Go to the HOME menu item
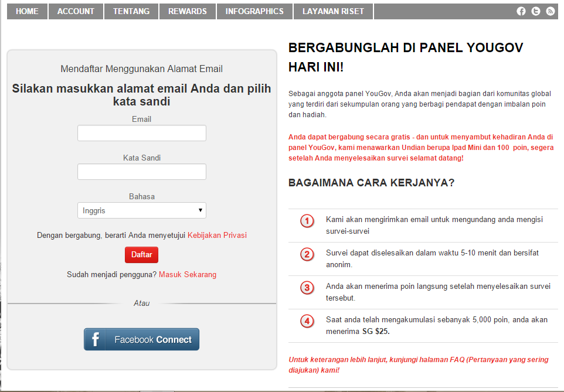 (27, 11)
